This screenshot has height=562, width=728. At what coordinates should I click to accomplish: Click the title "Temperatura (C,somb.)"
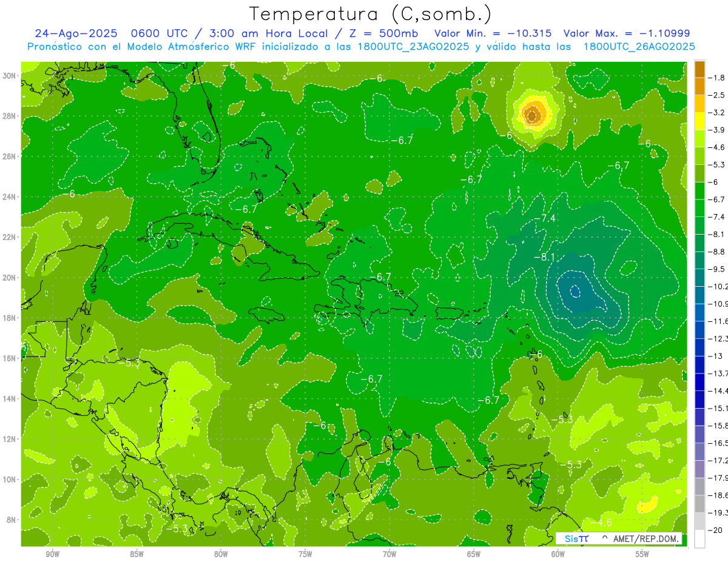pos(370,14)
